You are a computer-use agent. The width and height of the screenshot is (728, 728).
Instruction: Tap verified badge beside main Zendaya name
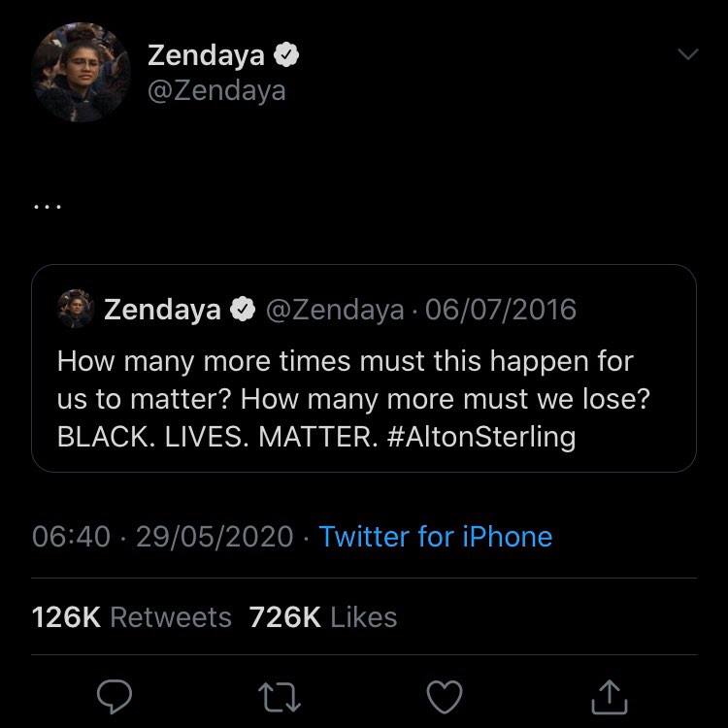coord(285,56)
